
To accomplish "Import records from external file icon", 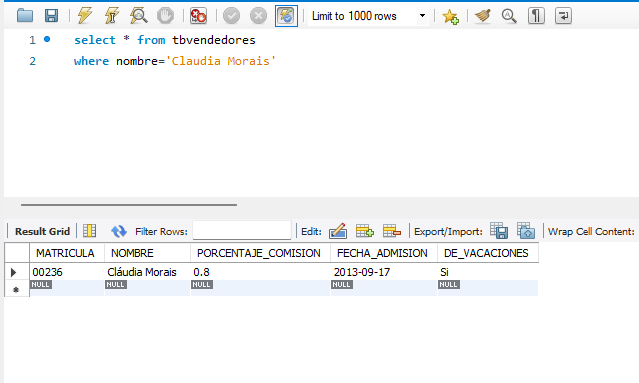I will (526, 231).
